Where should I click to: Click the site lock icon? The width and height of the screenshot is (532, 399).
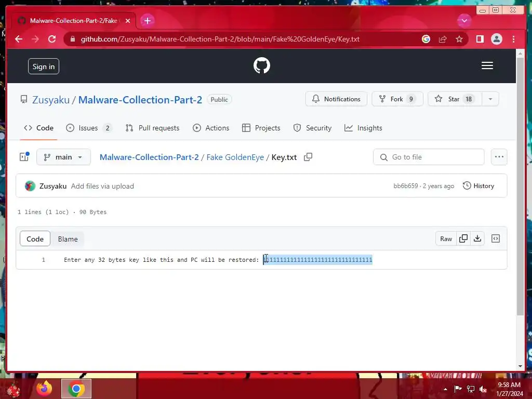72,39
